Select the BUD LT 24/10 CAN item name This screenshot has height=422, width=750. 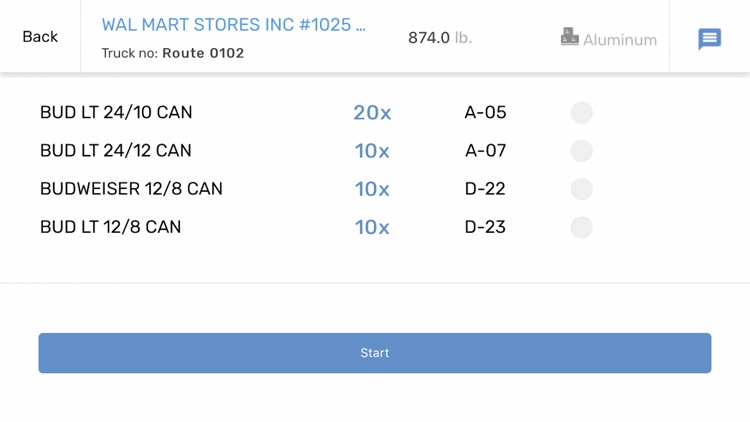pos(116,113)
